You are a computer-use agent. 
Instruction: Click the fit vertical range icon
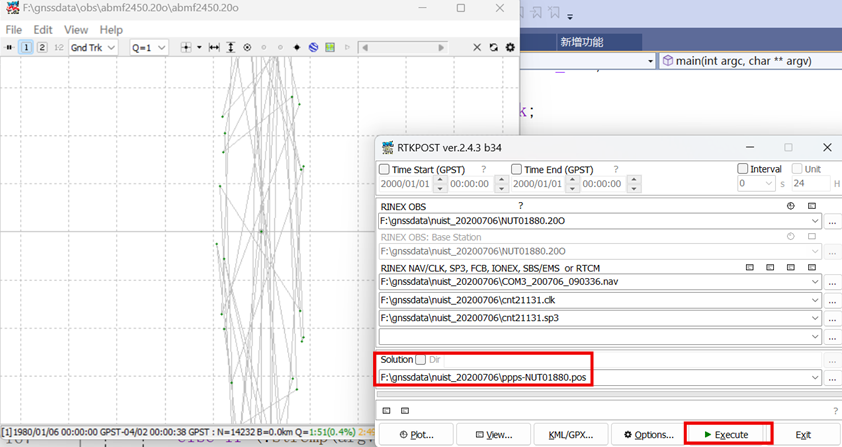pos(230,47)
